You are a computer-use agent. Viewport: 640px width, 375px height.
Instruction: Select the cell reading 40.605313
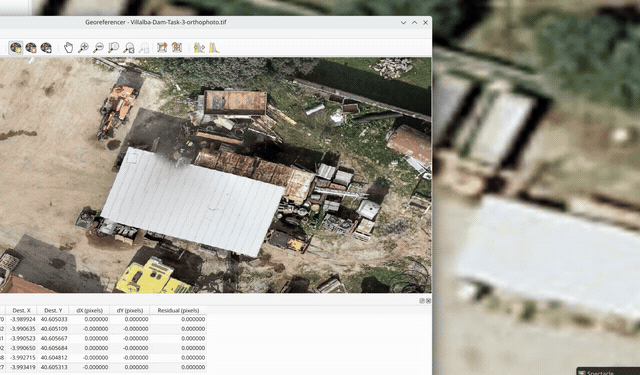[x=53, y=367]
